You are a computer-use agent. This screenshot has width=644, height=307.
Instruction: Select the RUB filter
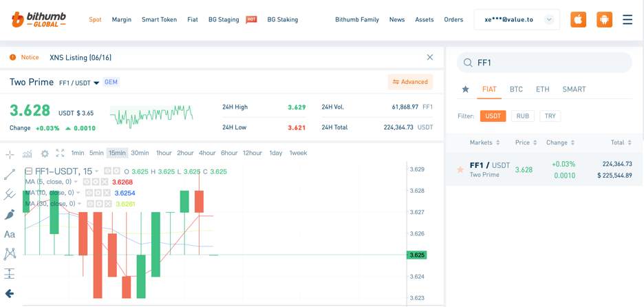coord(522,116)
